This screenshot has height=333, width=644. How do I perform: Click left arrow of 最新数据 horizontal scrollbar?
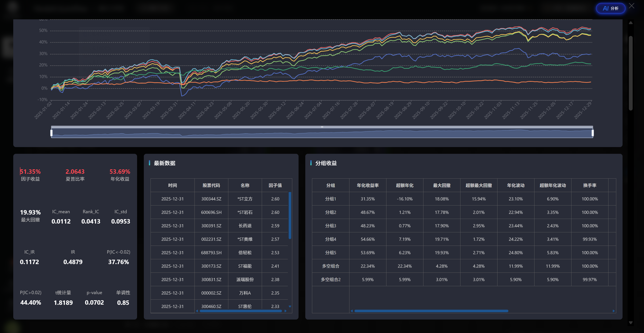pos(197,311)
